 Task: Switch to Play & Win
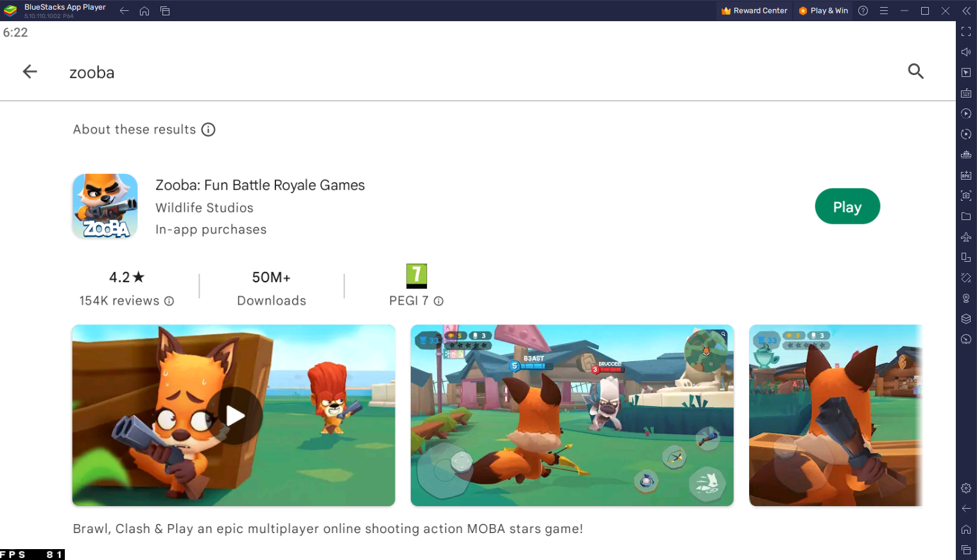click(x=823, y=10)
